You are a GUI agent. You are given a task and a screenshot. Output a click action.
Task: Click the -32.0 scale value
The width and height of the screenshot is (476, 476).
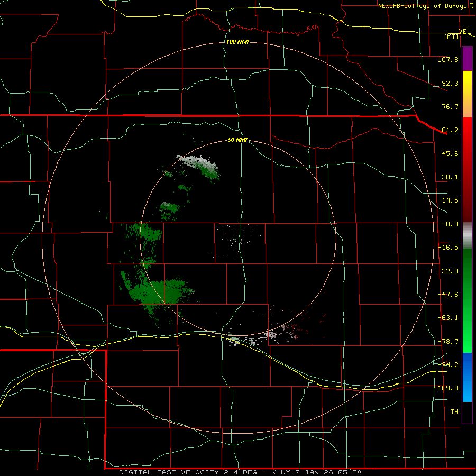click(x=448, y=271)
